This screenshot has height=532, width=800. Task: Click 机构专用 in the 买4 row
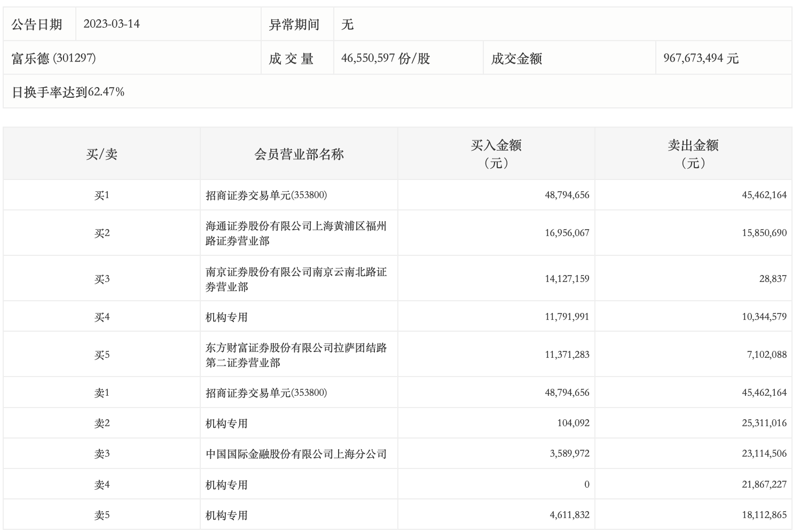226,317
